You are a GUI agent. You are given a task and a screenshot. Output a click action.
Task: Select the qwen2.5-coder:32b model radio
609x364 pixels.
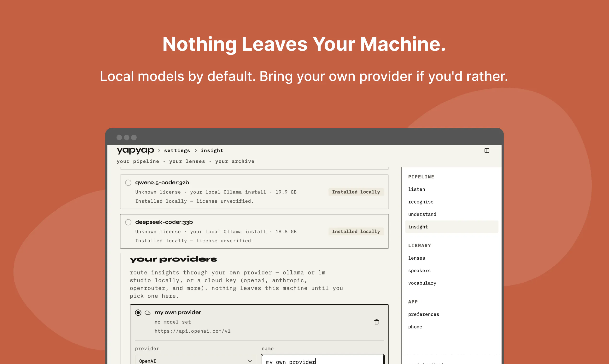pos(128,183)
